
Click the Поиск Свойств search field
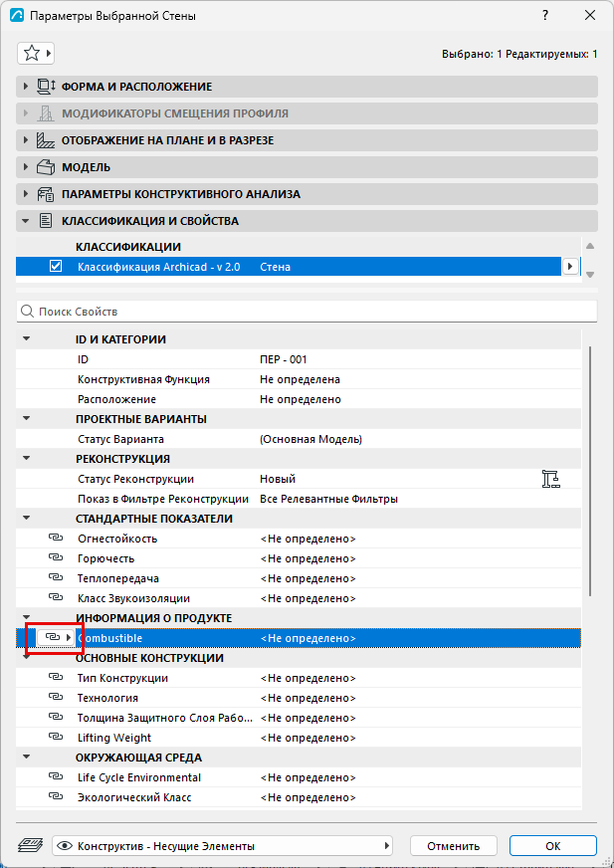pos(307,312)
